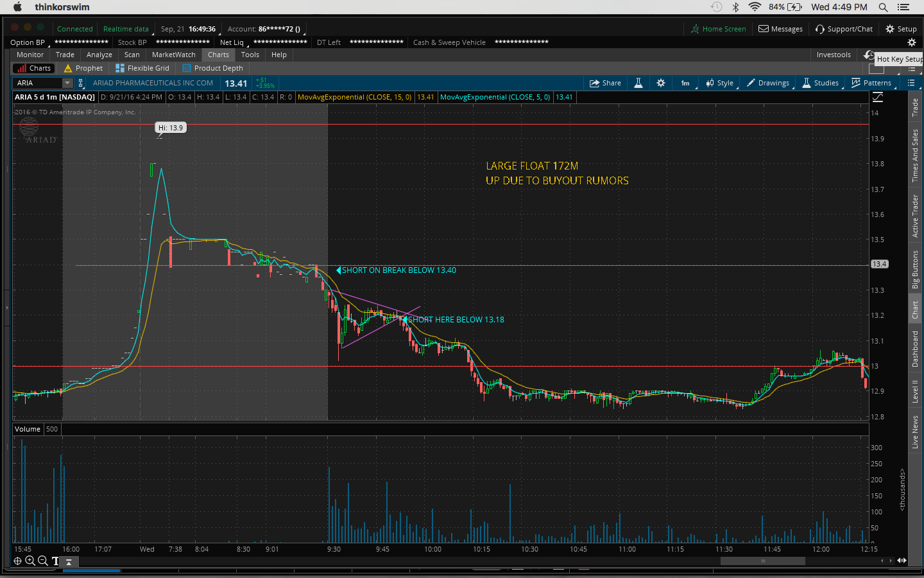The width and height of the screenshot is (924, 578).
Task: Click the Connected status indicator
Action: click(x=74, y=29)
